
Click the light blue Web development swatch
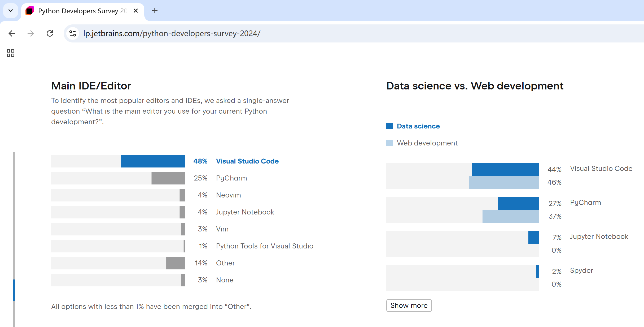[x=389, y=143]
